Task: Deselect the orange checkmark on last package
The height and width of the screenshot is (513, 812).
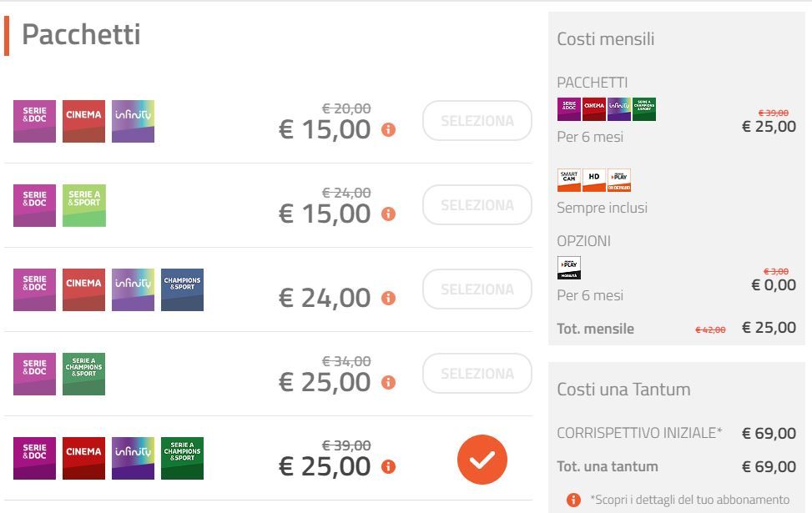Action: (x=482, y=460)
